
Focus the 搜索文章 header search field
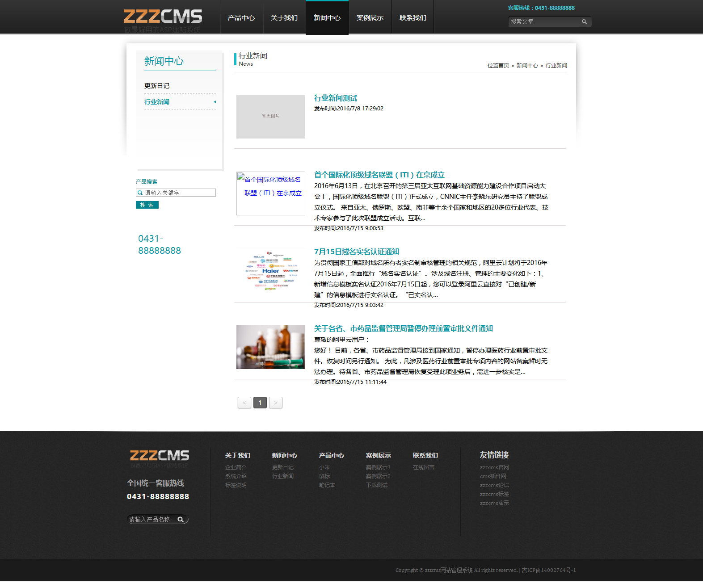(544, 21)
